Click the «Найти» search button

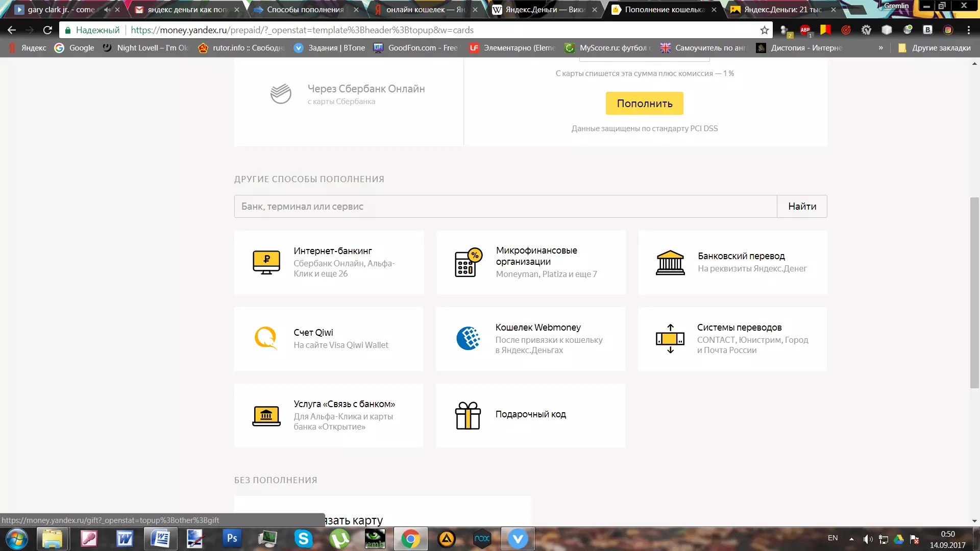click(x=802, y=206)
